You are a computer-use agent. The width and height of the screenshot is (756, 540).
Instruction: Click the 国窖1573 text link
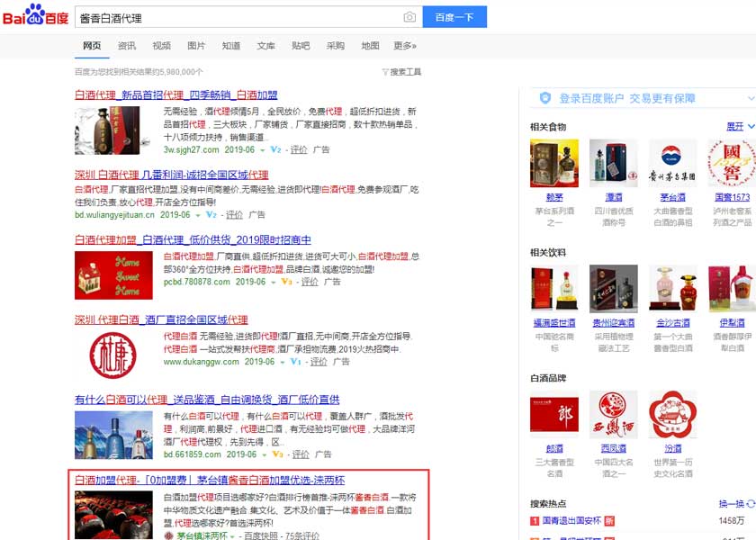coord(733,197)
